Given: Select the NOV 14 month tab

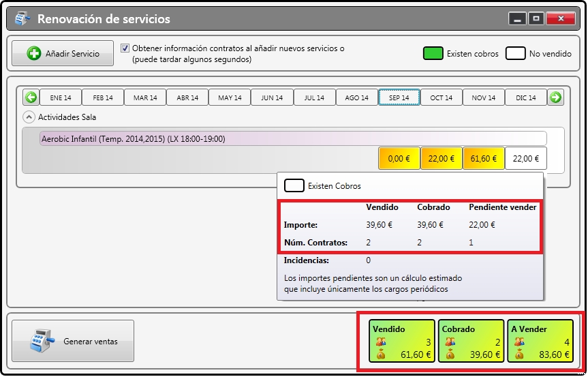Looking at the screenshot, I should [484, 97].
